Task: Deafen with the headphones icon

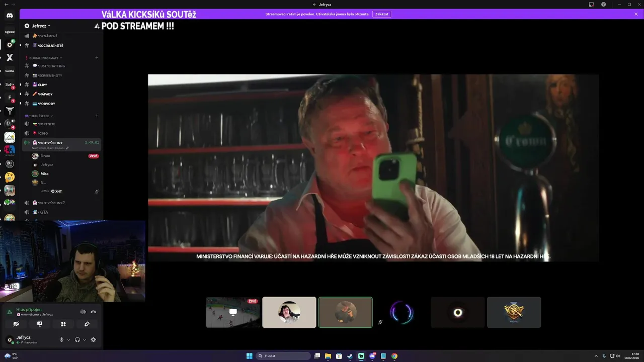Action: pos(77,340)
